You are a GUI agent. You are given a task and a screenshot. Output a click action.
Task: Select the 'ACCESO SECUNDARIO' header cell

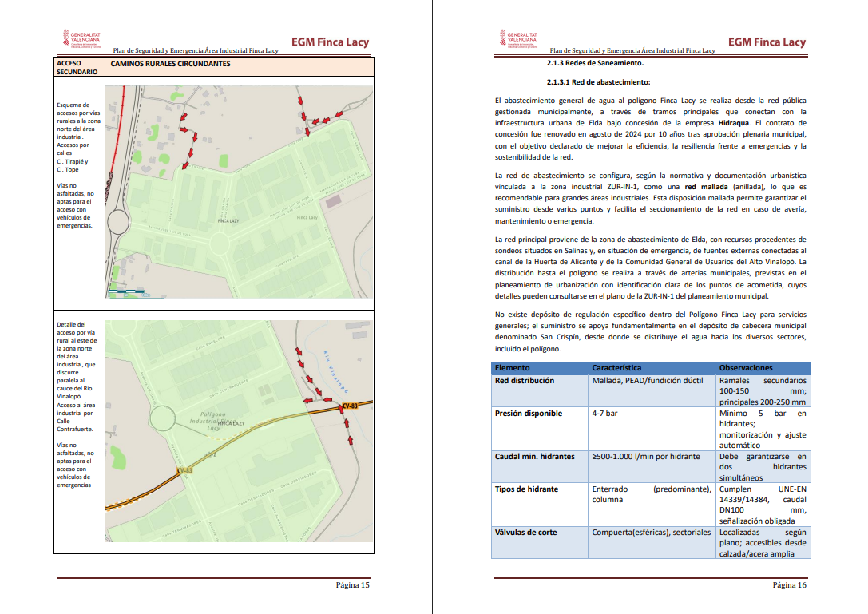pos(77,67)
